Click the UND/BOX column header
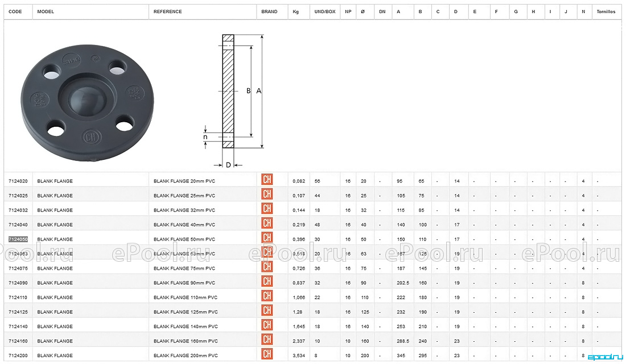Viewport: 626px width, 364px height. [x=325, y=11]
